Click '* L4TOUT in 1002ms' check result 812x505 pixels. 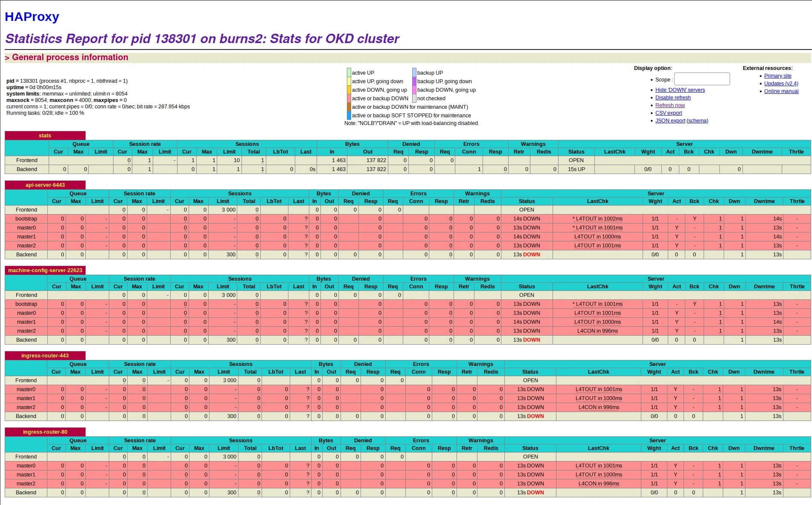pyautogui.click(x=597, y=219)
